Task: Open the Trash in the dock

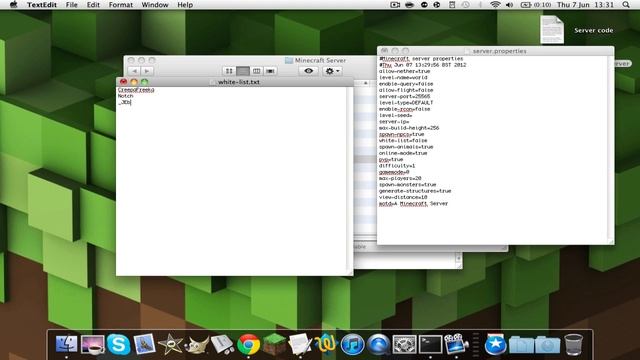Action: click(x=573, y=344)
